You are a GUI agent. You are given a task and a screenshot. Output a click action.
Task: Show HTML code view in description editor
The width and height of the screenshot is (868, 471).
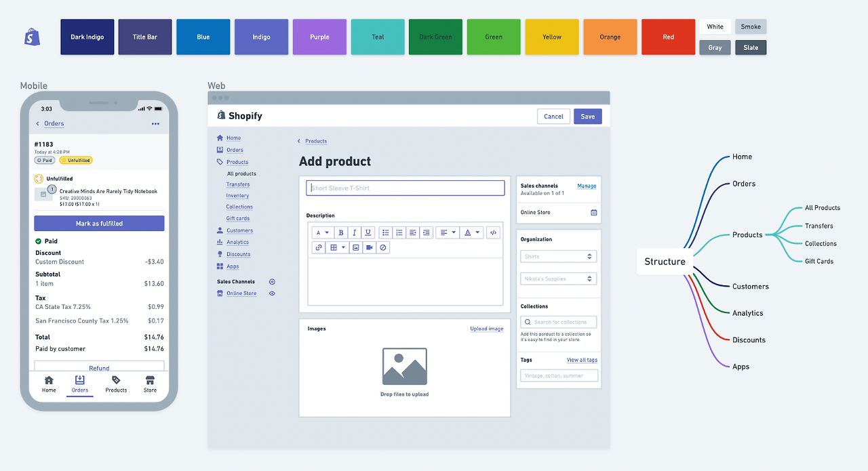493,232
